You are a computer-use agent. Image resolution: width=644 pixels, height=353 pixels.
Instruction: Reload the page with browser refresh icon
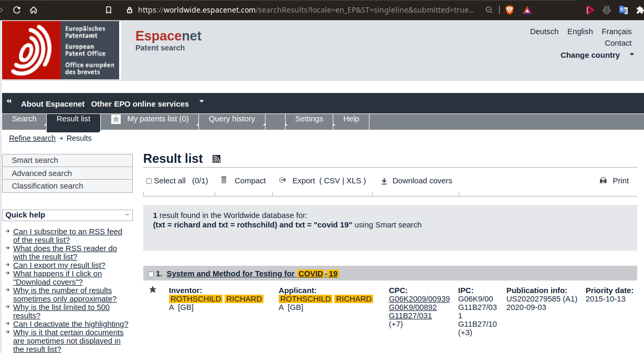[x=17, y=10]
